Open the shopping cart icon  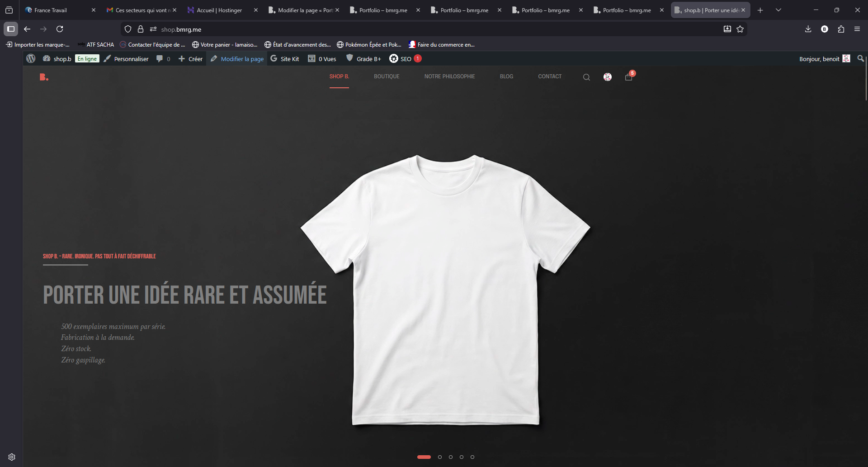coord(628,77)
